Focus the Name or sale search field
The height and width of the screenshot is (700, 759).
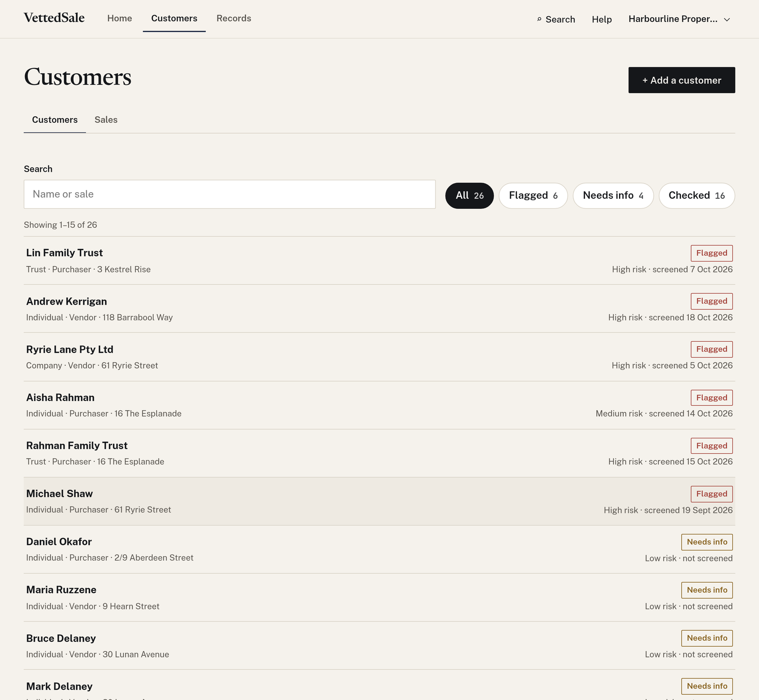coord(230,194)
